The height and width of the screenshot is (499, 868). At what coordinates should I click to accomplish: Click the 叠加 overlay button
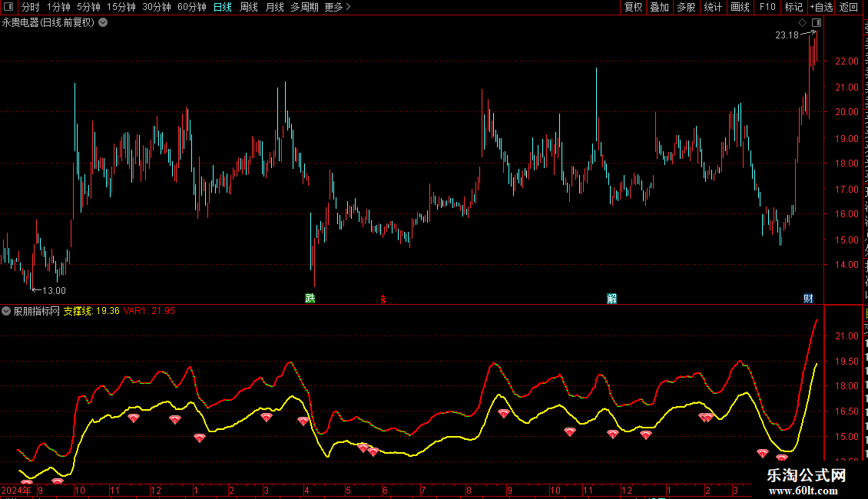pos(659,7)
